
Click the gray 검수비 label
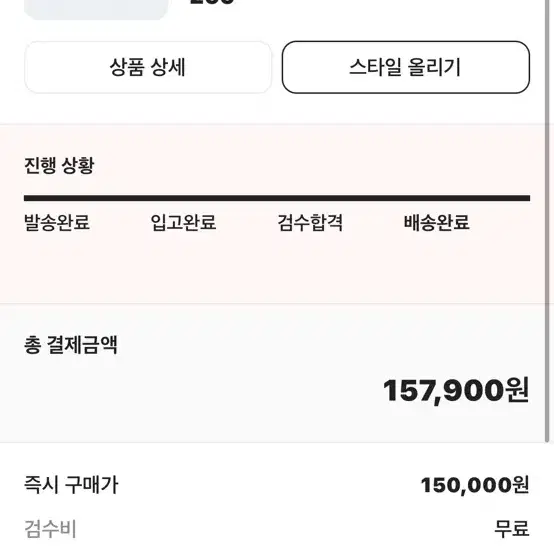[50, 529]
